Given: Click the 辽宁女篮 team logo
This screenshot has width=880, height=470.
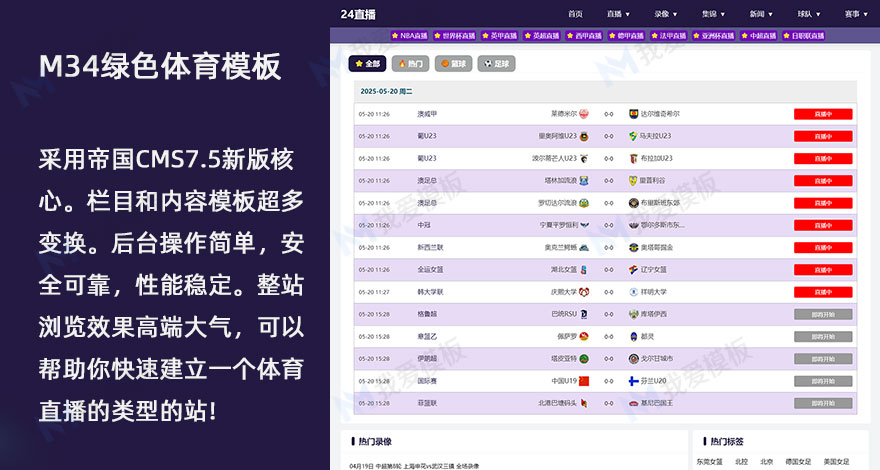Looking at the screenshot, I should (633, 270).
